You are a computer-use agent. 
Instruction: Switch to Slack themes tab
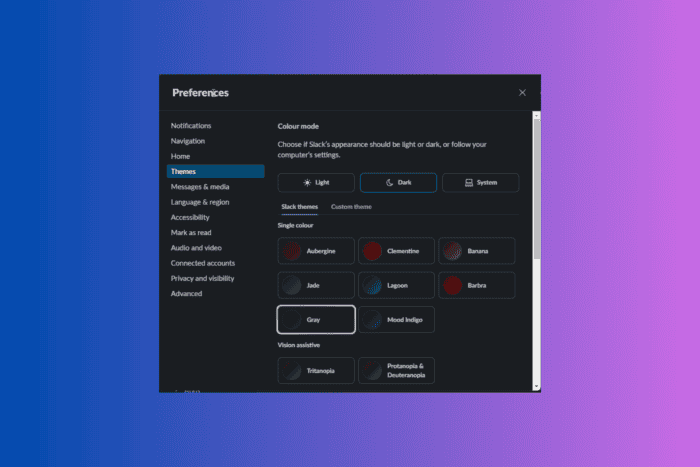pos(300,207)
